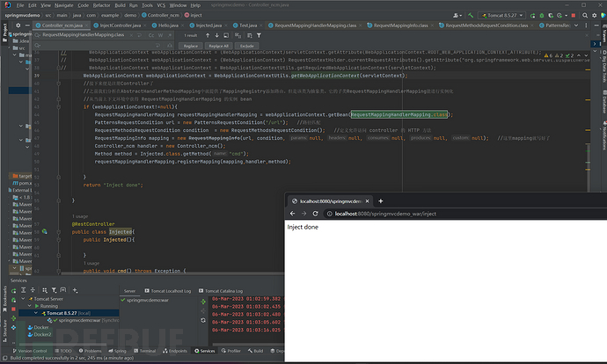This screenshot has width=607, height=364.
Task: Stop the running server with red square
Action: coord(574,16)
